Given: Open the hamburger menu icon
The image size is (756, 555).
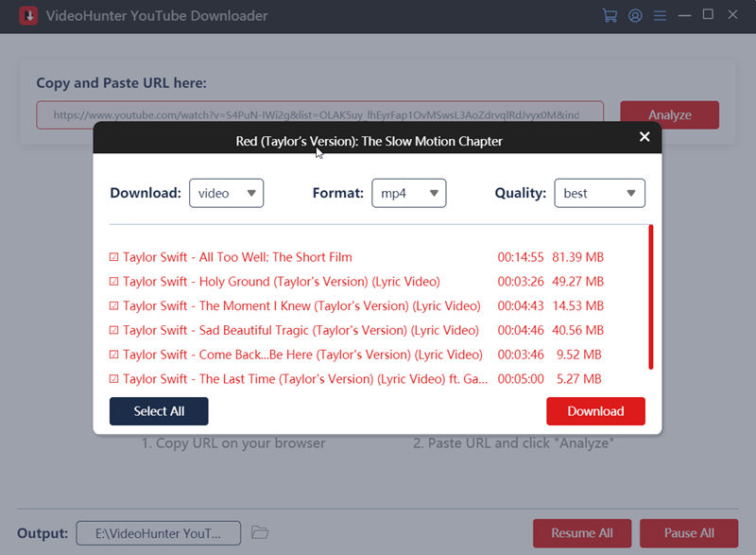Looking at the screenshot, I should click(x=660, y=16).
